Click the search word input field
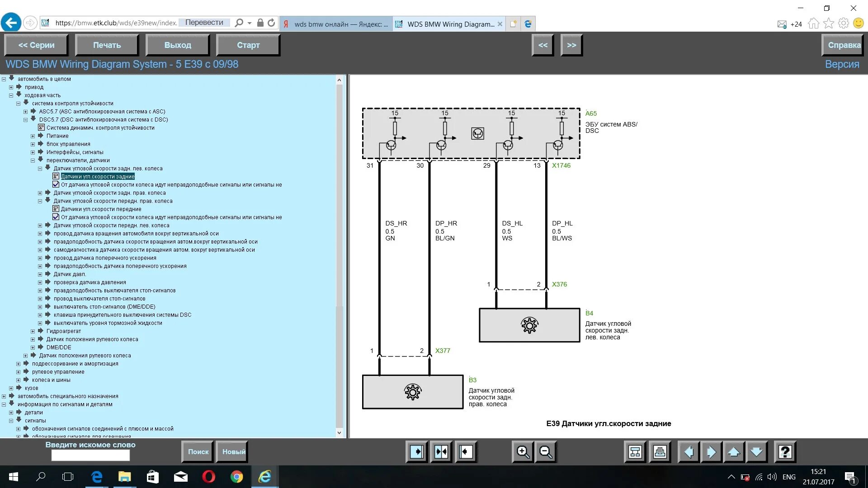The width and height of the screenshot is (868, 488). point(90,455)
